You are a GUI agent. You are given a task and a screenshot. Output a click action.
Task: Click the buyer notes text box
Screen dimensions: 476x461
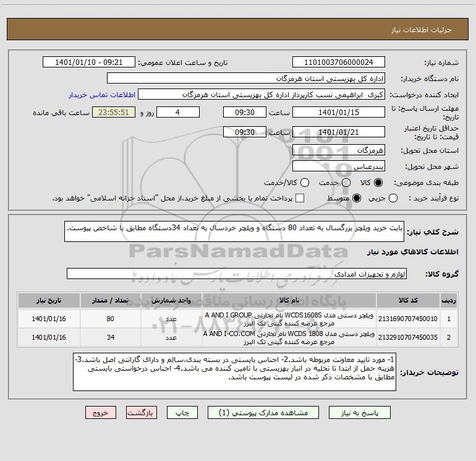[x=234, y=372]
